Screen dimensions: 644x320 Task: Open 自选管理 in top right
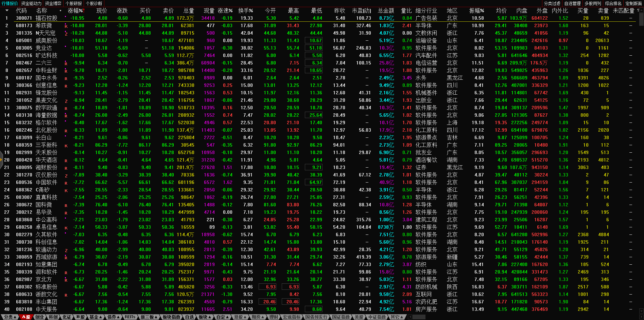click(573, 3)
